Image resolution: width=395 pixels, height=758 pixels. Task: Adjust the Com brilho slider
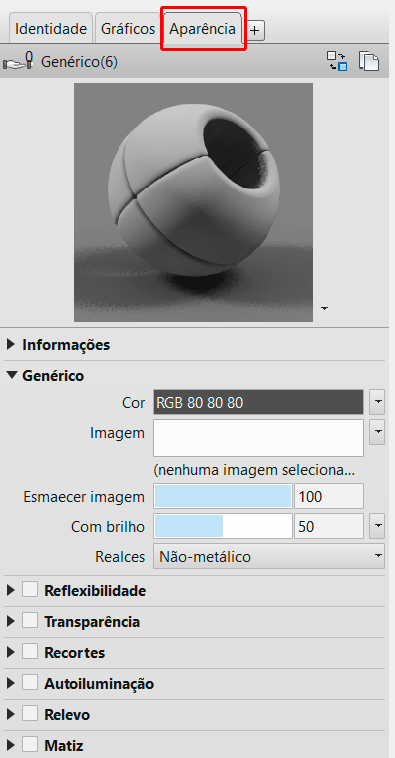223,526
